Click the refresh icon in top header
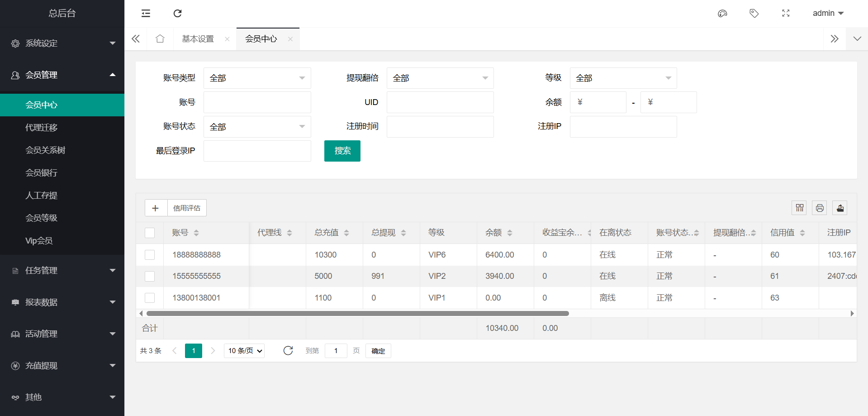The width and height of the screenshot is (868, 416). [x=177, y=13]
